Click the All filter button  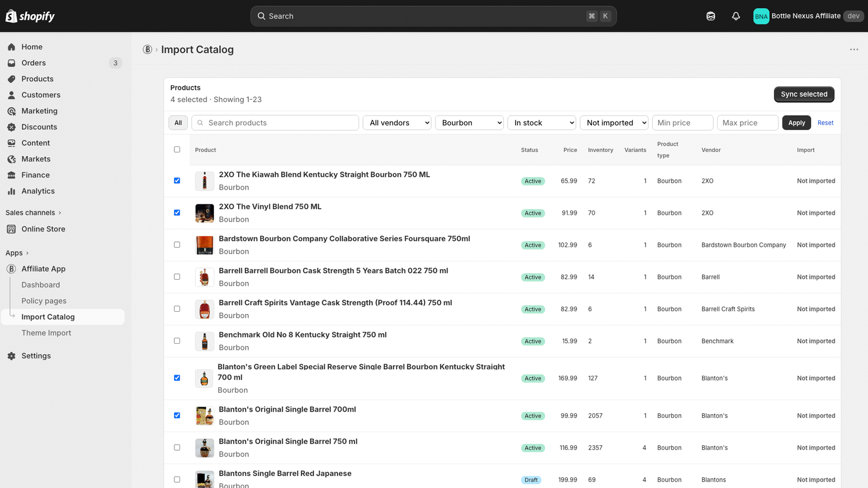click(178, 123)
